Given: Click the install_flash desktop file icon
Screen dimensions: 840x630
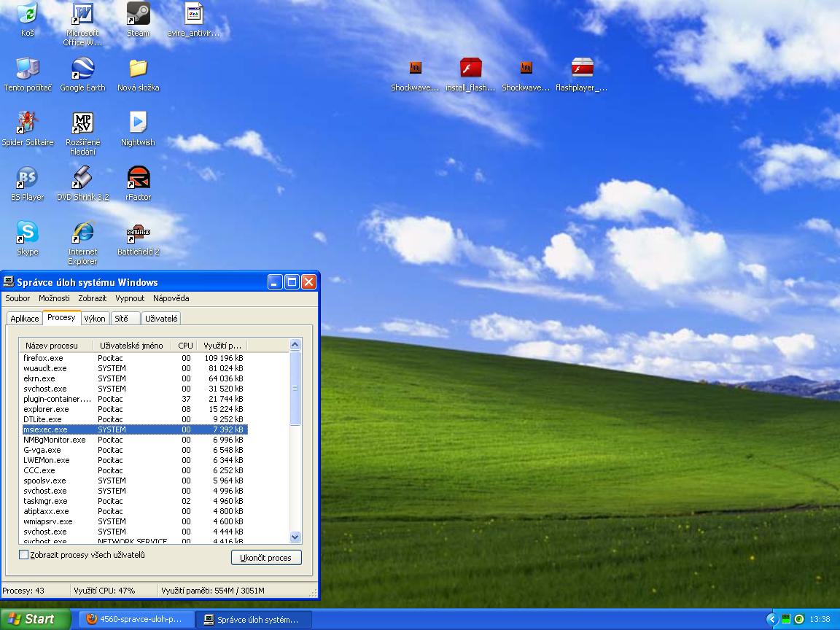Looking at the screenshot, I should click(x=470, y=69).
